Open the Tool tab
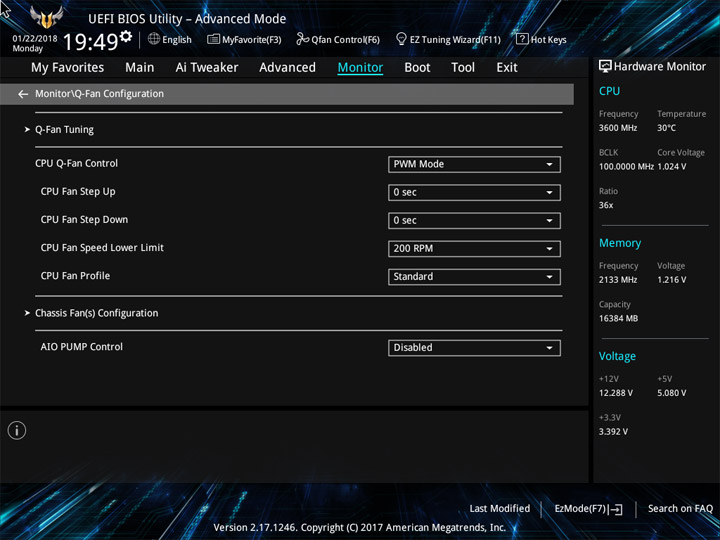This screenshot has height=540, width=720. (x=463, y=68)
